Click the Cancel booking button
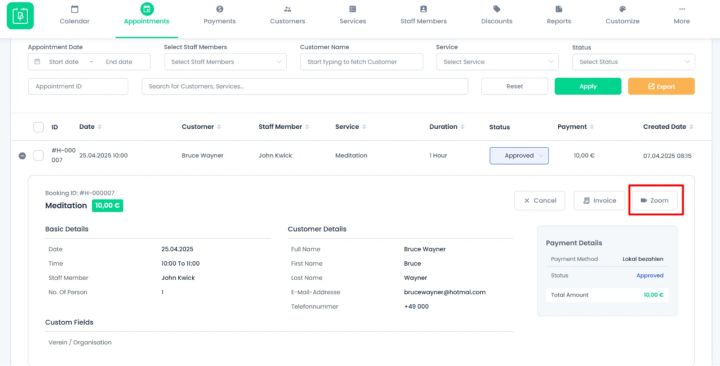720x366 pixels. [x=540, y=201]
